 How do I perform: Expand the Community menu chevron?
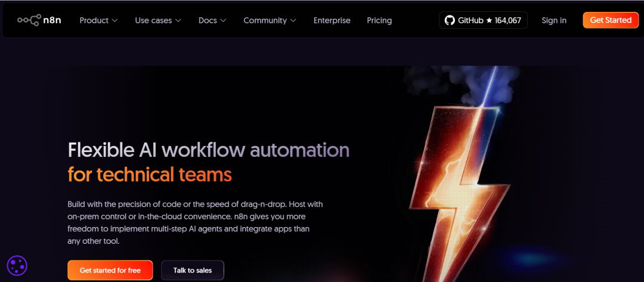click(x=293, y=20)
